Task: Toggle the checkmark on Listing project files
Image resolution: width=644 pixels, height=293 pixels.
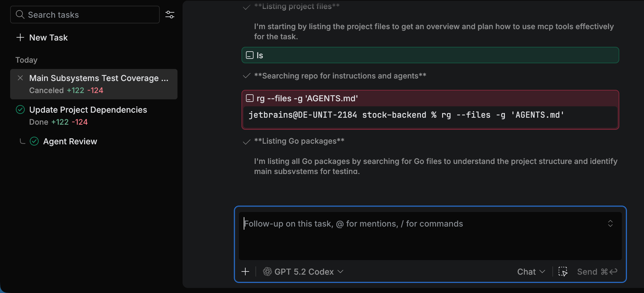Action: (x=246, y=7)
